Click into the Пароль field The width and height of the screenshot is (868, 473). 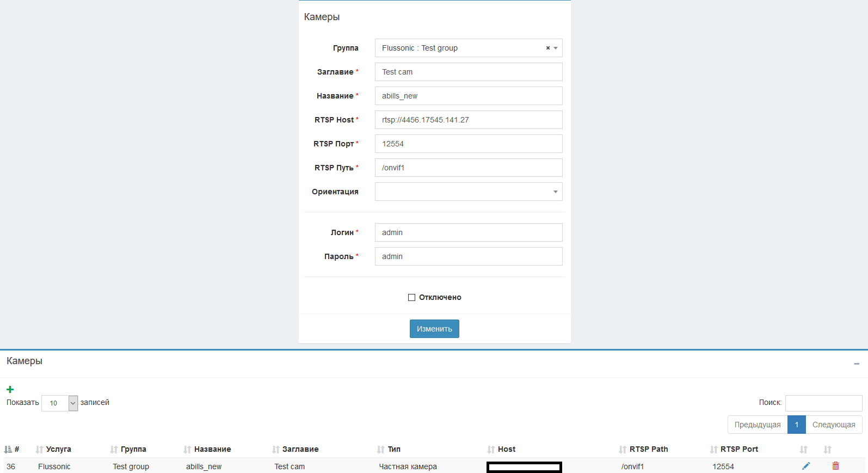pos(468,256)
